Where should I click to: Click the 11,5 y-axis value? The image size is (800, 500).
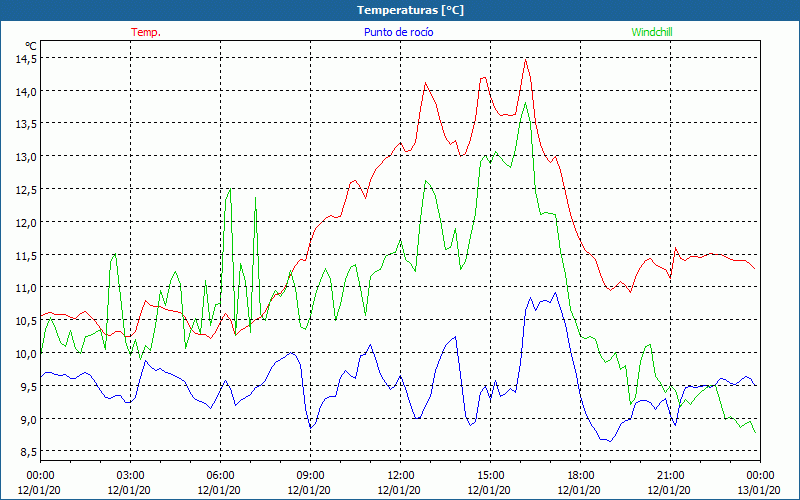(x=26, y=255)
